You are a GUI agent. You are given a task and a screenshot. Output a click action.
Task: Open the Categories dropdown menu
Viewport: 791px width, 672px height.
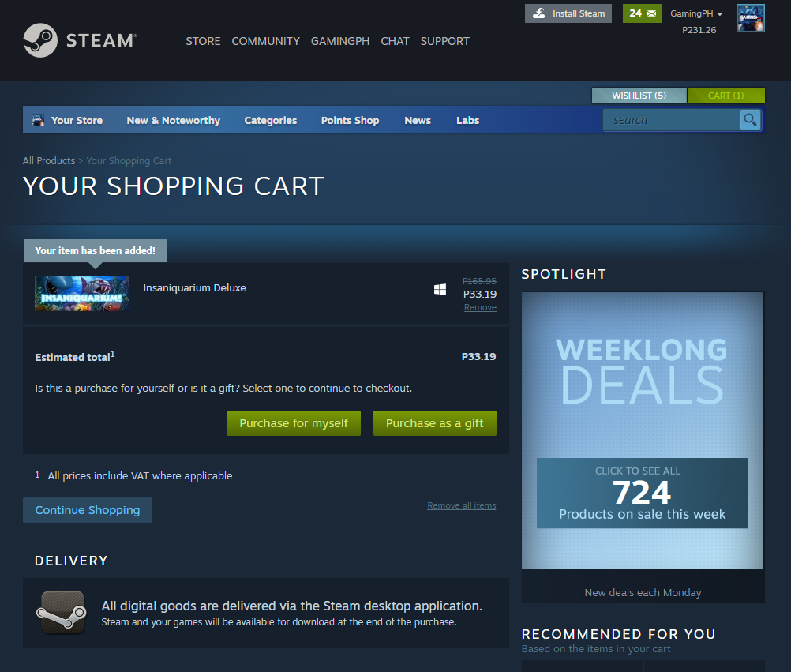tap(271, 120)
